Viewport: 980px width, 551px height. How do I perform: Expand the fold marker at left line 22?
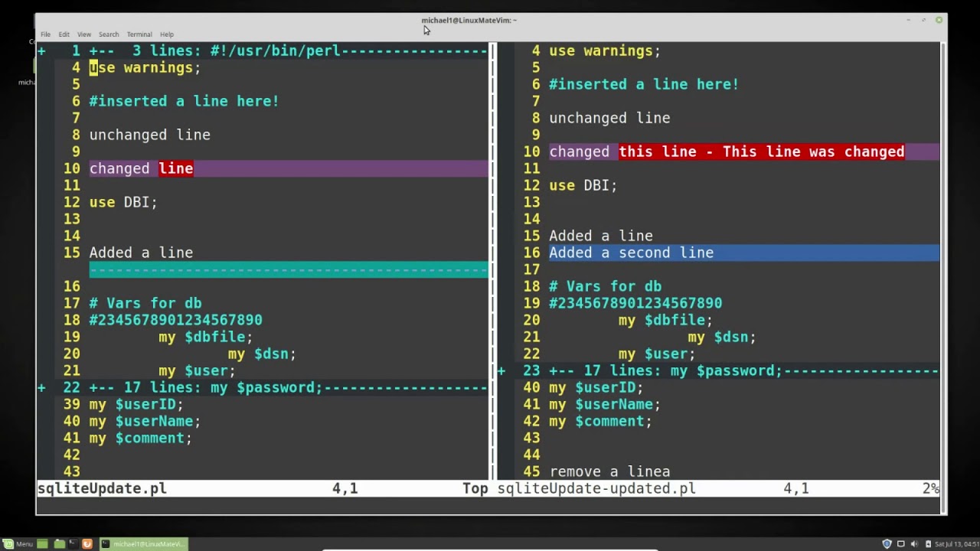click(41, 388)
